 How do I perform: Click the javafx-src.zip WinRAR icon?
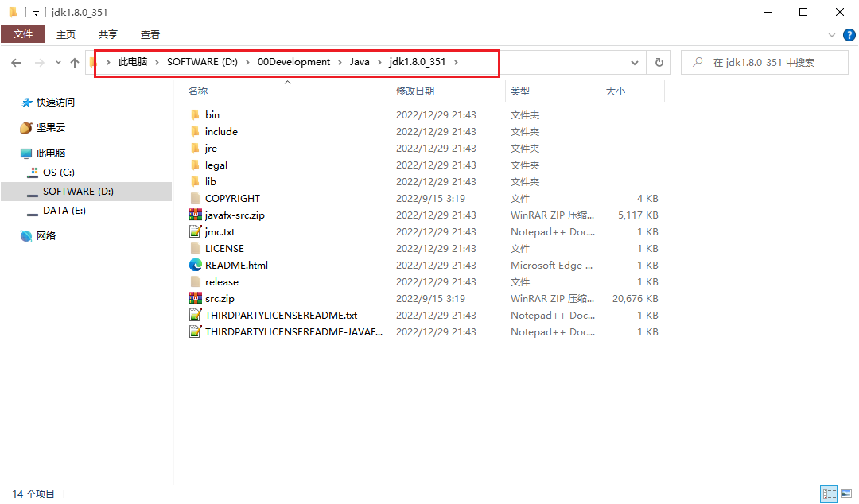(195, 215)
